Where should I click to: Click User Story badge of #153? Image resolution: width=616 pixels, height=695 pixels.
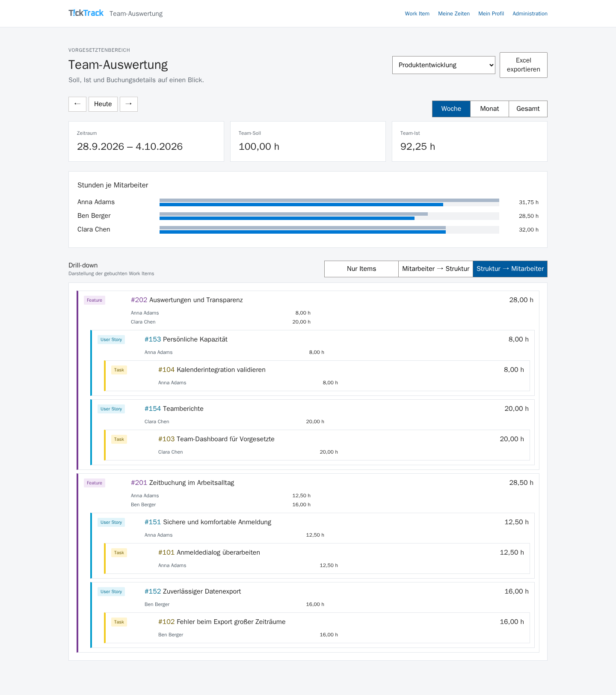[111, 340]
